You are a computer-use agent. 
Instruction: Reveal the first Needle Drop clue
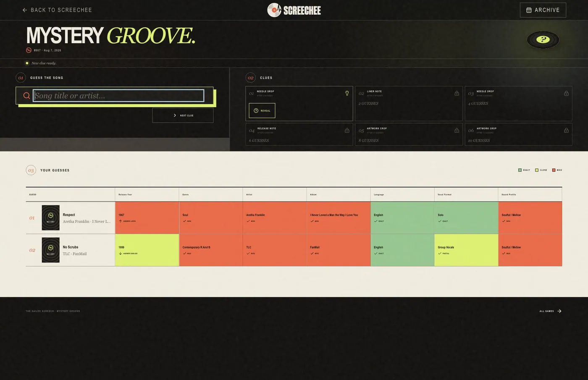pyautogui.click(x=262, y=110)
